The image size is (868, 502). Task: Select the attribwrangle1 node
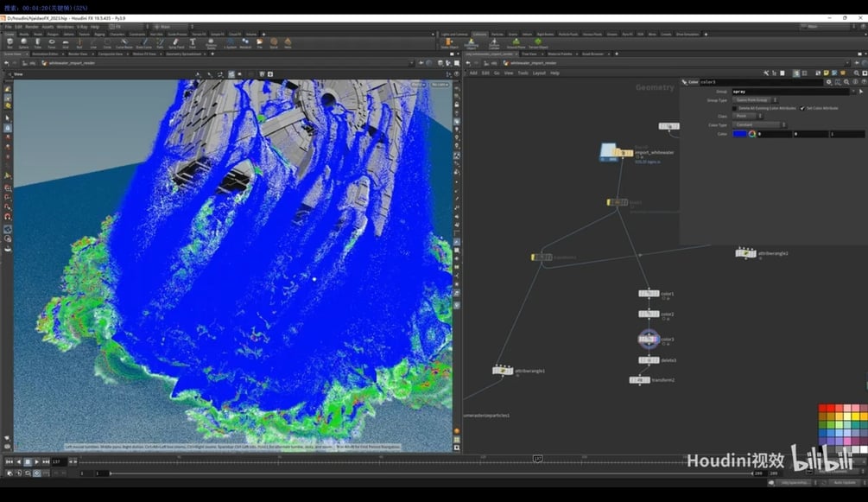pyautogui.click(x=503, y=371)
